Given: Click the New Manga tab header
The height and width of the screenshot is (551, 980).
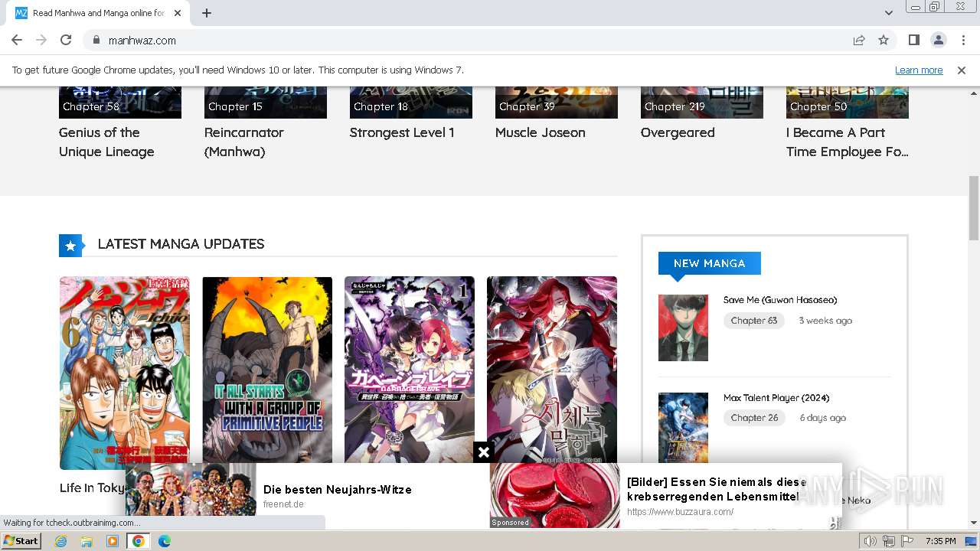Looking at the screenshot, I should click(x=710, y=263).
